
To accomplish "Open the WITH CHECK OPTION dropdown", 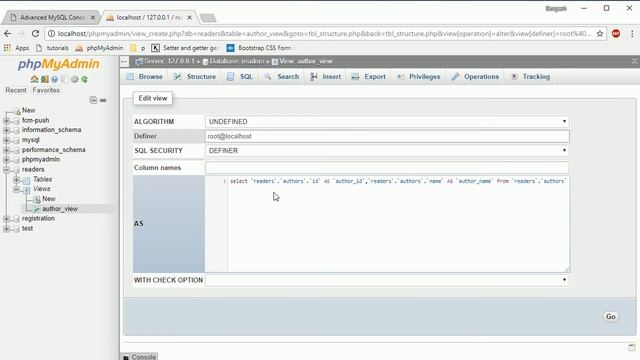I will click(x=387, y=280).
